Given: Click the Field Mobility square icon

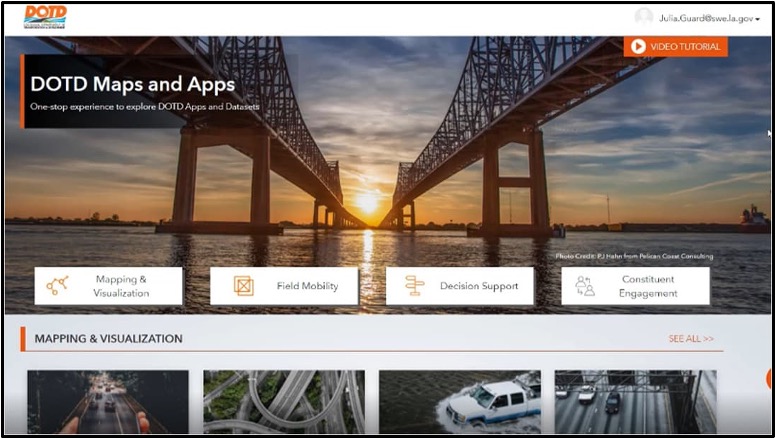Looking at the screenshot, I should coord(243,286).
